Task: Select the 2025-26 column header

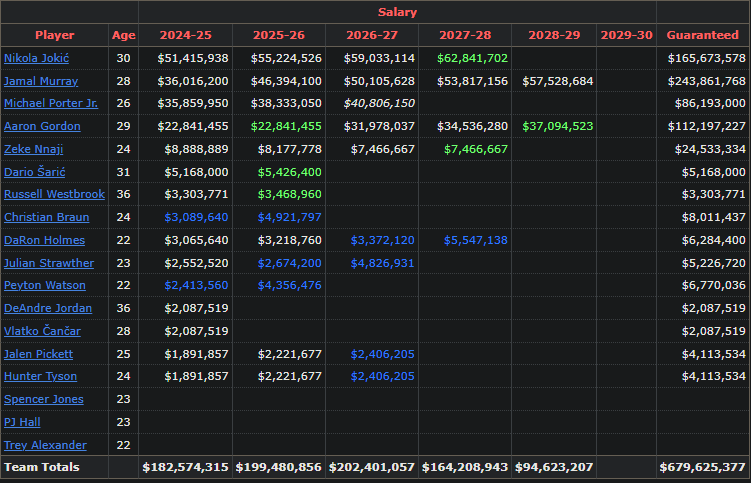Action: coord(279,35)
